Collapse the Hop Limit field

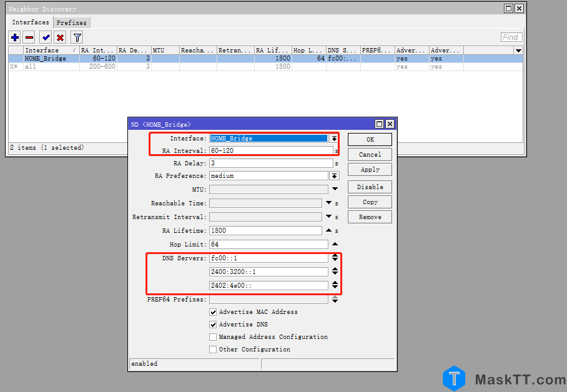point(335,244)
